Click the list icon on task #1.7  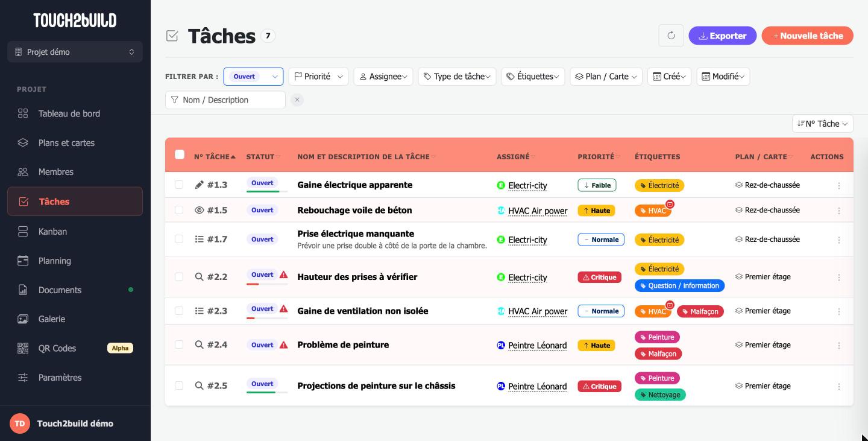[200, 239]
